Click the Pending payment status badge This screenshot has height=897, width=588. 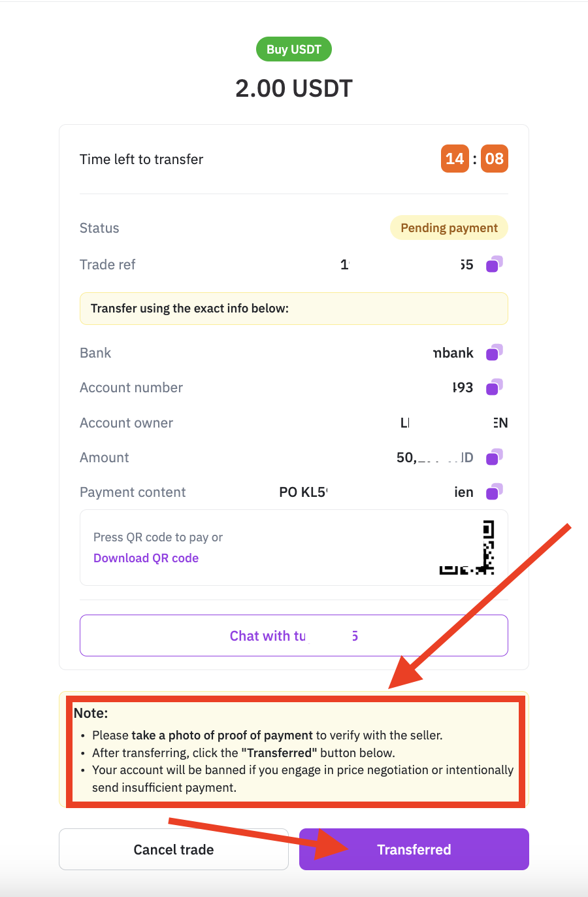click(x=449, y=228)
